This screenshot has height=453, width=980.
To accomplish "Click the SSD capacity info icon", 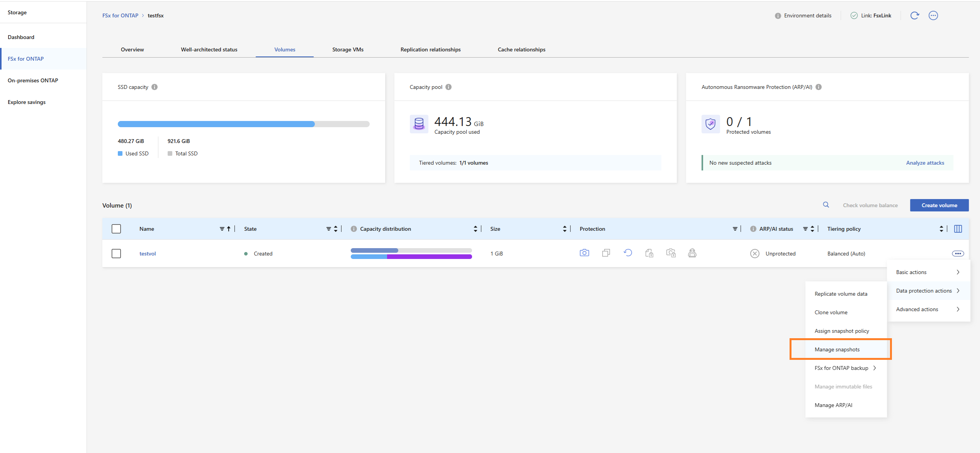I will [155, 87].
